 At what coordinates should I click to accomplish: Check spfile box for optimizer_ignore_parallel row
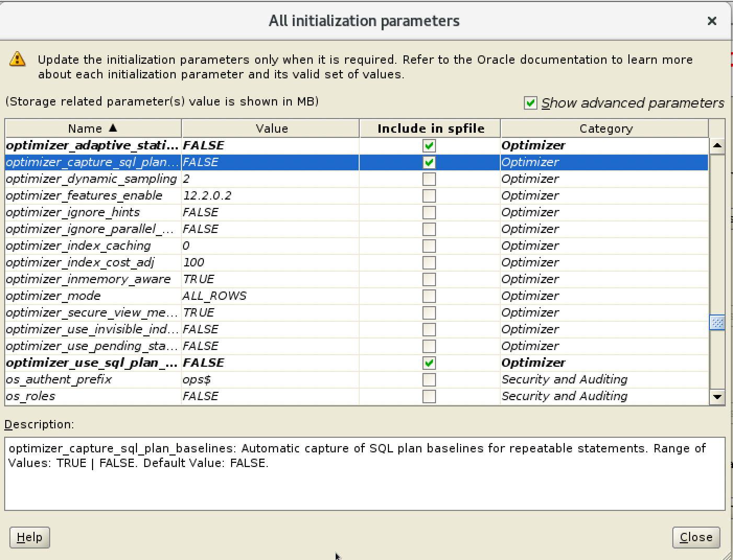click(x=429, y=229)
